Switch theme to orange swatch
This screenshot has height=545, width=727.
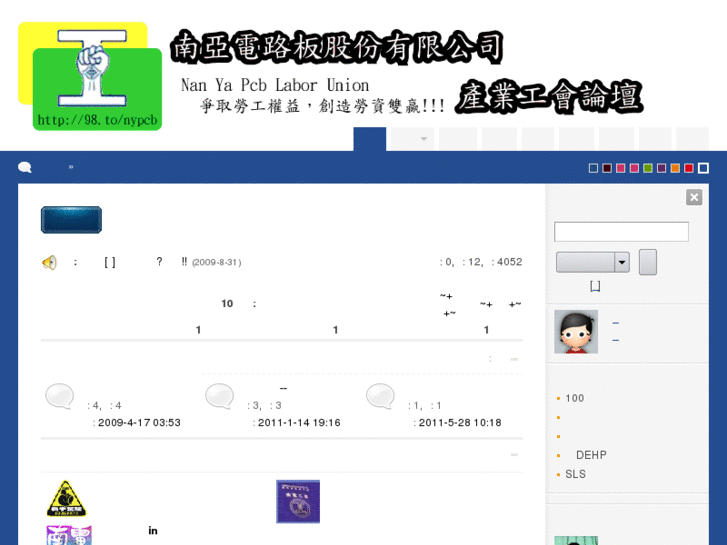[x=675, y=168]
